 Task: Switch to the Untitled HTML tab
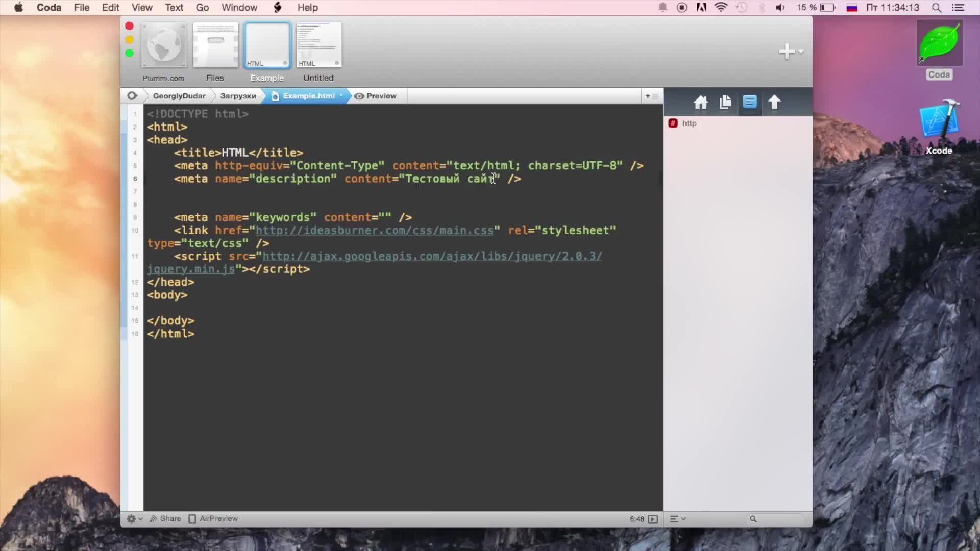[x=318, y=45]
